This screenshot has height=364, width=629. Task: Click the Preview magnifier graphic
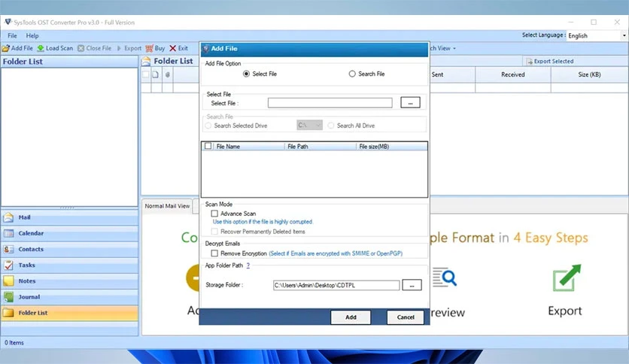coord(445,278)
